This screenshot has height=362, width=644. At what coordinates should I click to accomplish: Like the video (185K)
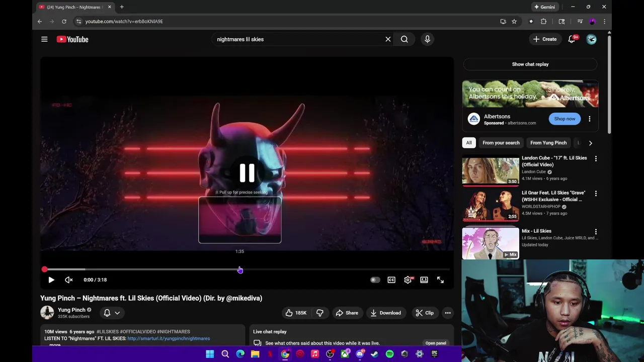click(295, 313)
